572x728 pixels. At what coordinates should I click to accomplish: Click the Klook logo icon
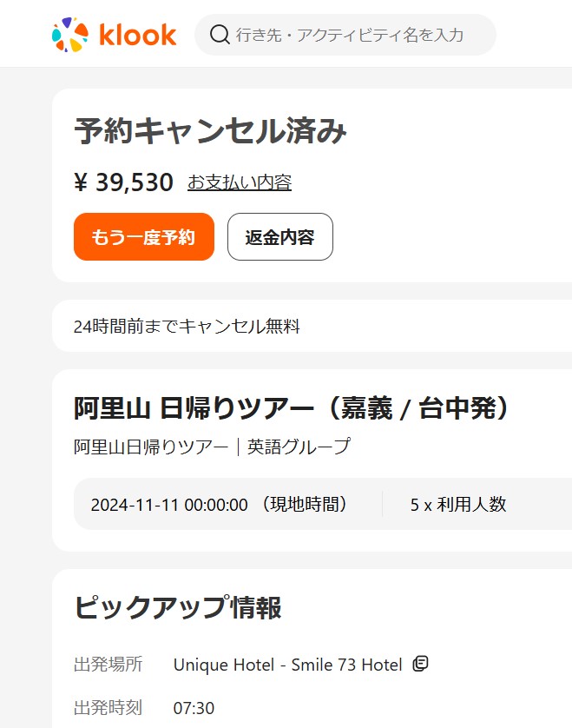(70, 35)
